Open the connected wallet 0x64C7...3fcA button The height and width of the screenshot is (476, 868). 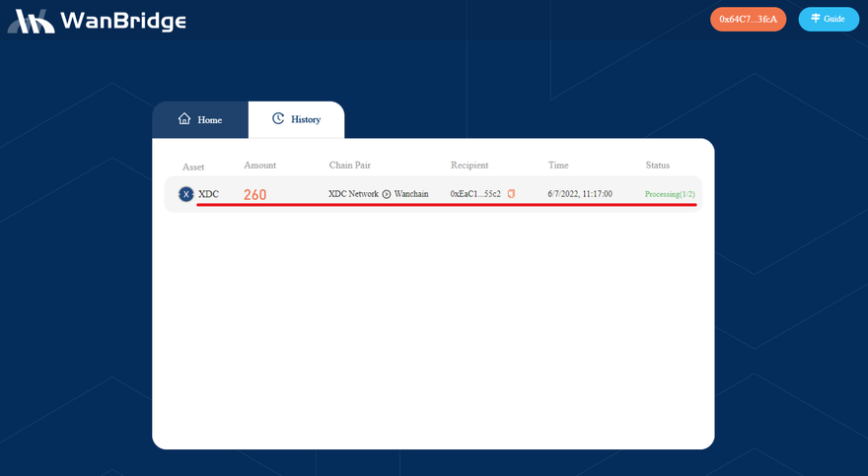[x=748, y=20]
